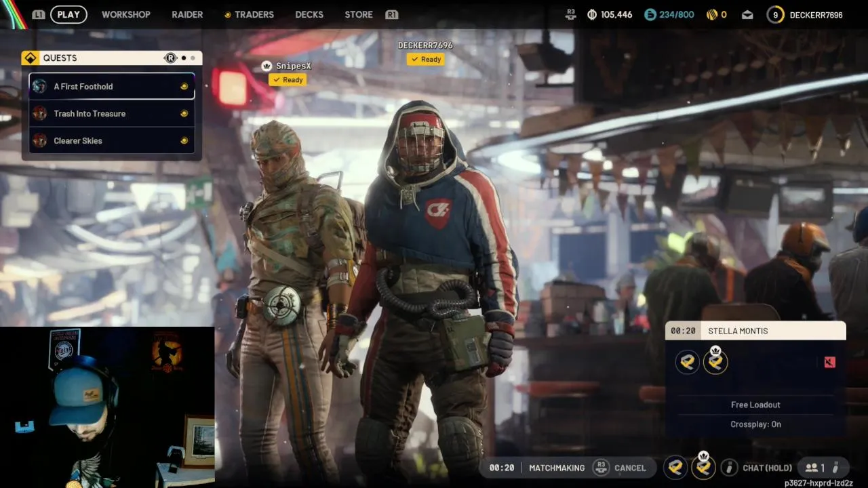Toggle the Ready status under SnipesX

point(288,80)
